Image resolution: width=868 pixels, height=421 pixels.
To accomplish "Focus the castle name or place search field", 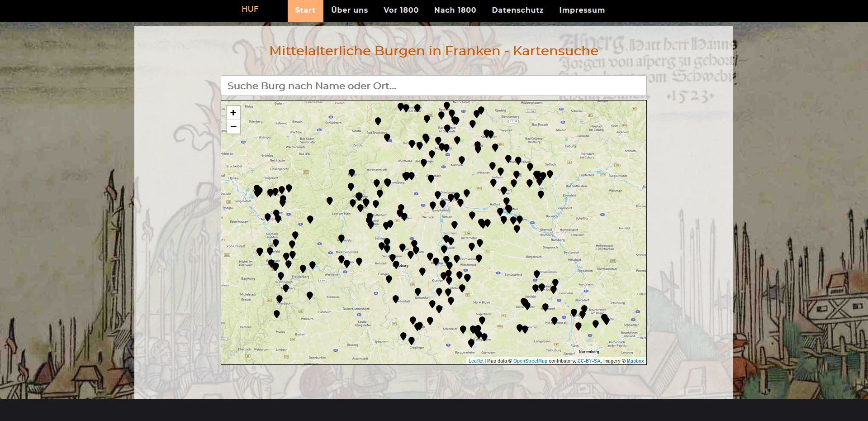I will tap(433, 86).
